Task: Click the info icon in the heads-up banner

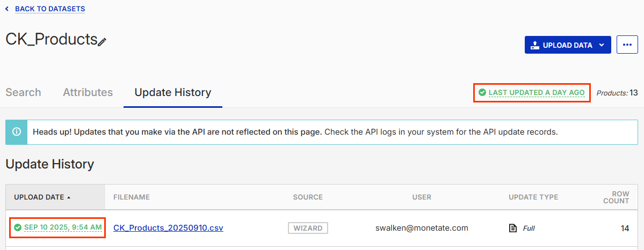Action: (16, 132)
